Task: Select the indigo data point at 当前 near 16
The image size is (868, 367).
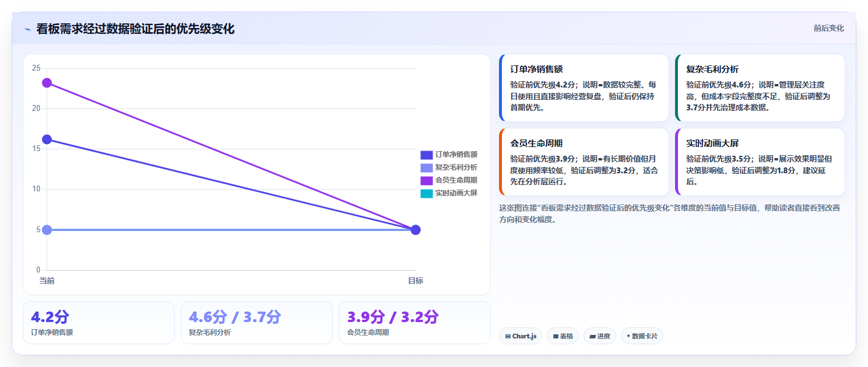Action: pyautogui.click(x=47, y=139)
